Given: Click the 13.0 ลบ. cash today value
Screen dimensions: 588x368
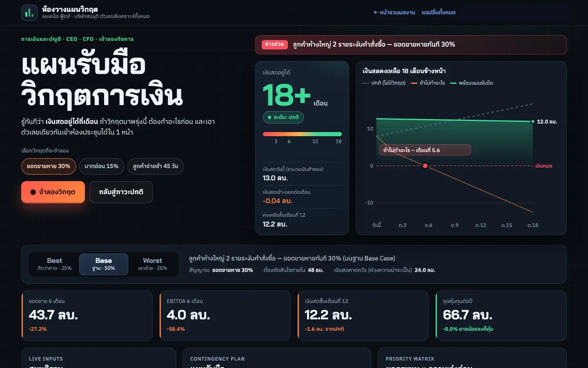Looking at the screenshot, I should pos(275,178).
